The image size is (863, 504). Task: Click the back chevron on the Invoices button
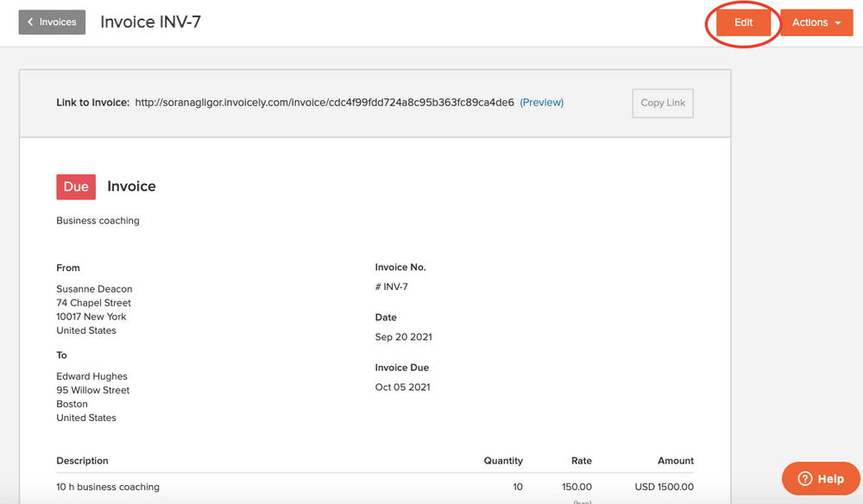29,22
